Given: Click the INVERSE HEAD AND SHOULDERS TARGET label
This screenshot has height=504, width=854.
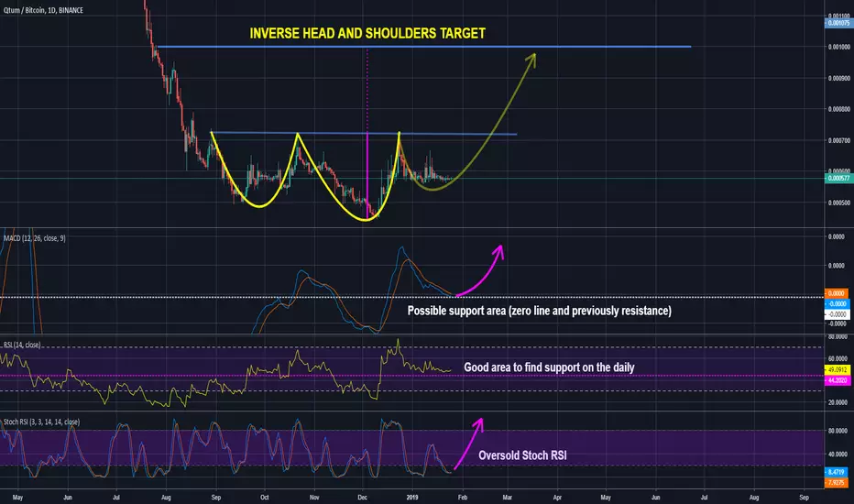Looking at the screenshot, I should pyautogui.click(x=367, y=33).
